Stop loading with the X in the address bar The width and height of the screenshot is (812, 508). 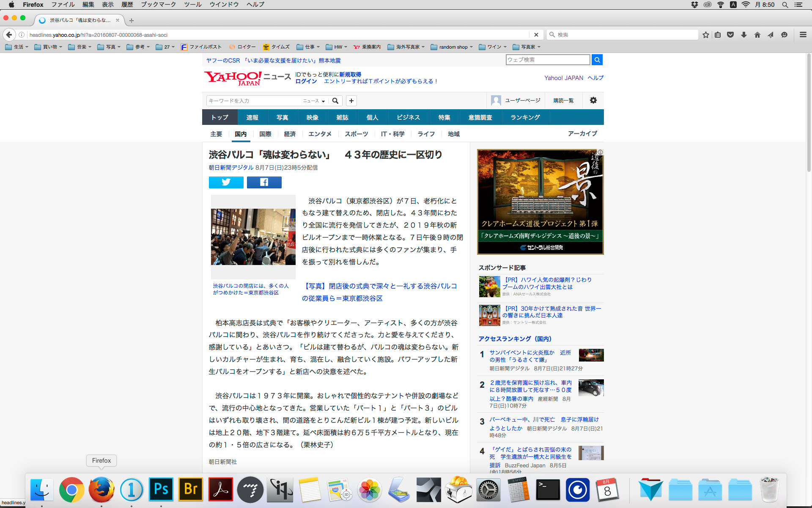[x=536, y=35]
